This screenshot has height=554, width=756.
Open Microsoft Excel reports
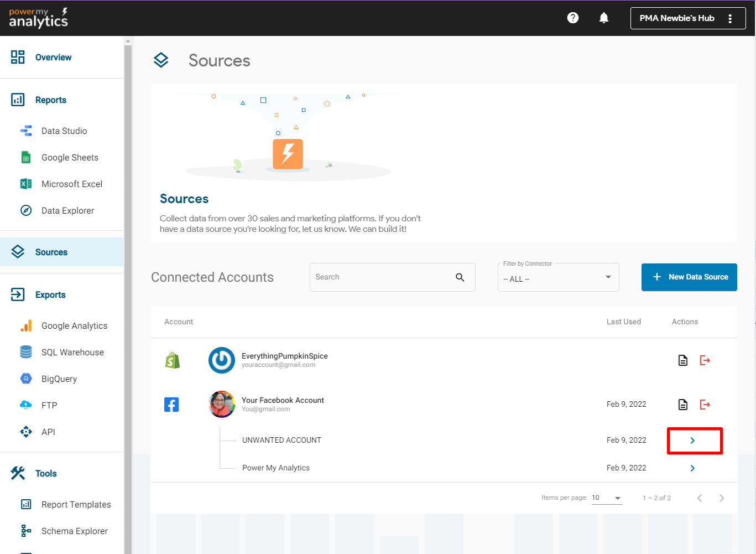[x=72, y=184]
